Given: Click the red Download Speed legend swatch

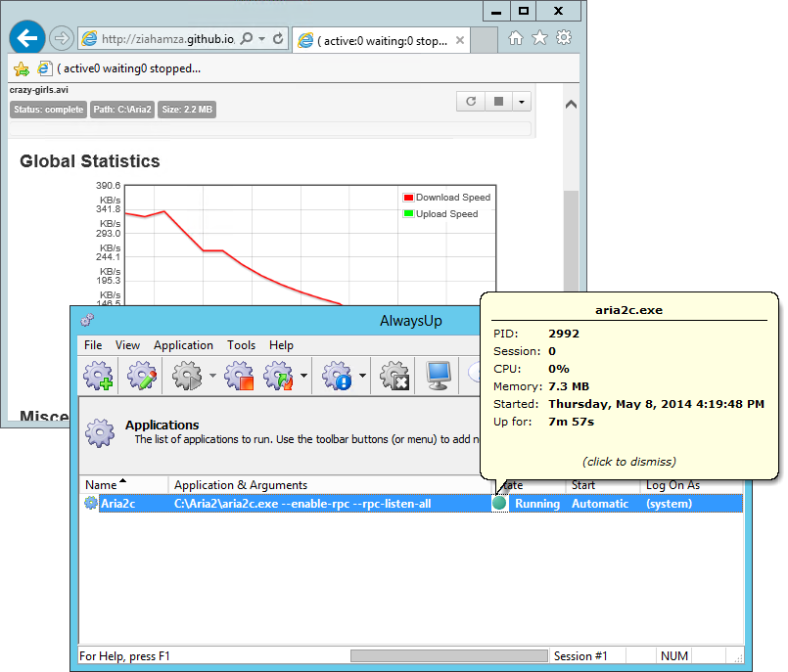Looking at the screenshot, I should pos(408,198).
